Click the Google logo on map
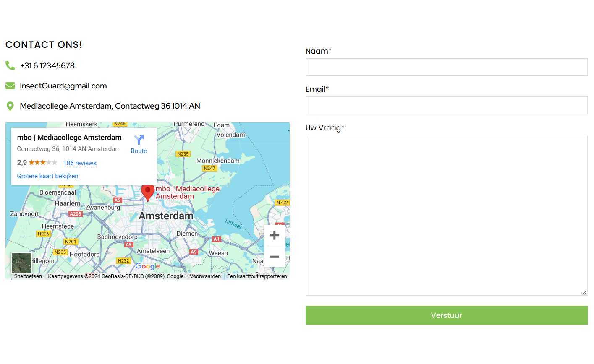The height and width of the screenshot is (364, 594). 147,266
